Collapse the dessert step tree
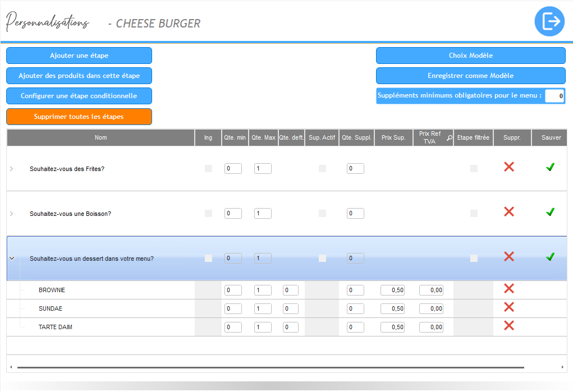Viewport: 573px width, 392px height. (x=12, y=259)
